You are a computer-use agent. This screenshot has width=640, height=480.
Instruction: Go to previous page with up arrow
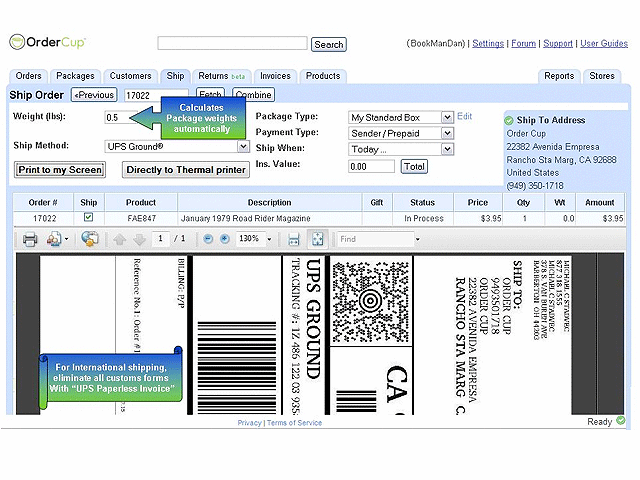click(x=120, y=239)
